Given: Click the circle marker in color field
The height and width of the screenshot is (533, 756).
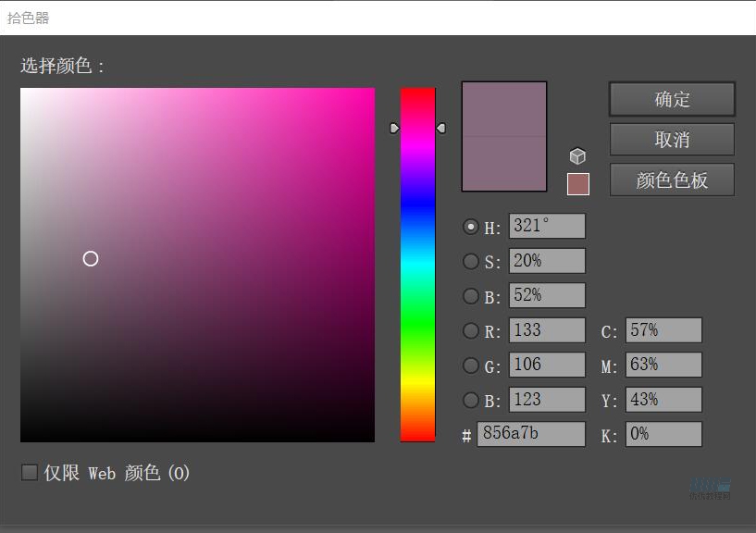Looking at the screenshot, I should [x=91, y=259].
